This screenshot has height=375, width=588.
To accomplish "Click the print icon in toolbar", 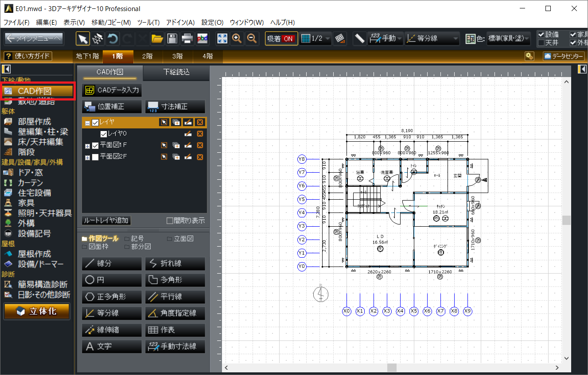I will click(x=187, y=39).
